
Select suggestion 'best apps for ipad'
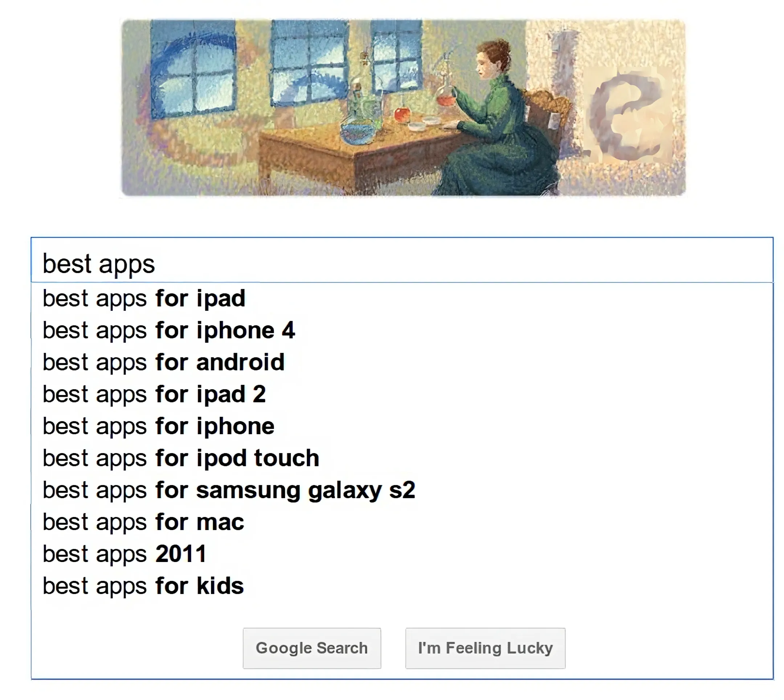(144, 298)
